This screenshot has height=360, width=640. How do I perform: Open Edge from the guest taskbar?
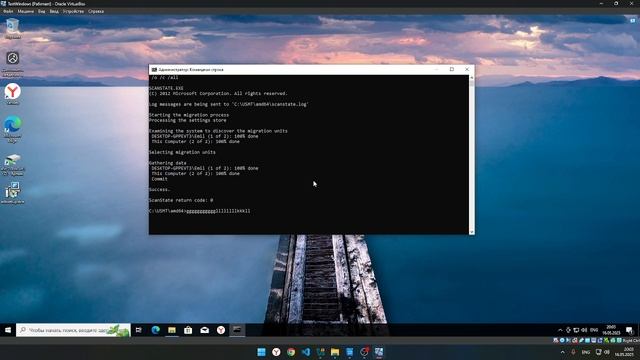tap(156, 330)
